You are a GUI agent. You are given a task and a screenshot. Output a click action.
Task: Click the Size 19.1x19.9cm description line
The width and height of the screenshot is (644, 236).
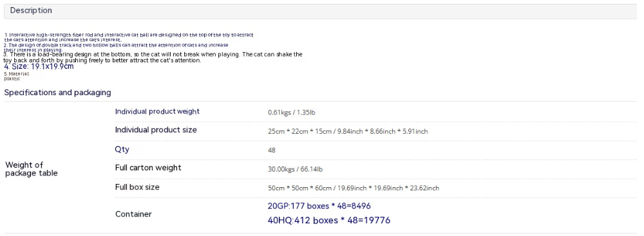coord(39,66)
